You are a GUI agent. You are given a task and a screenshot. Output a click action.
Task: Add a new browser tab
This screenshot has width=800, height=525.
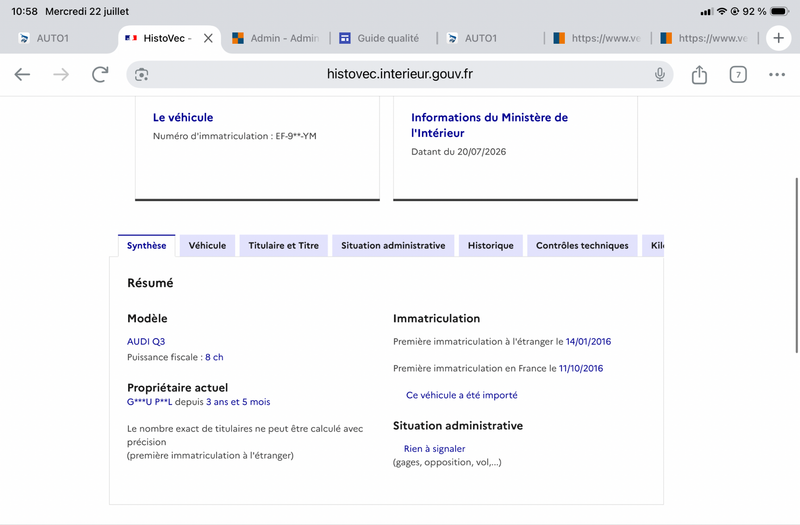pos(779,38)
